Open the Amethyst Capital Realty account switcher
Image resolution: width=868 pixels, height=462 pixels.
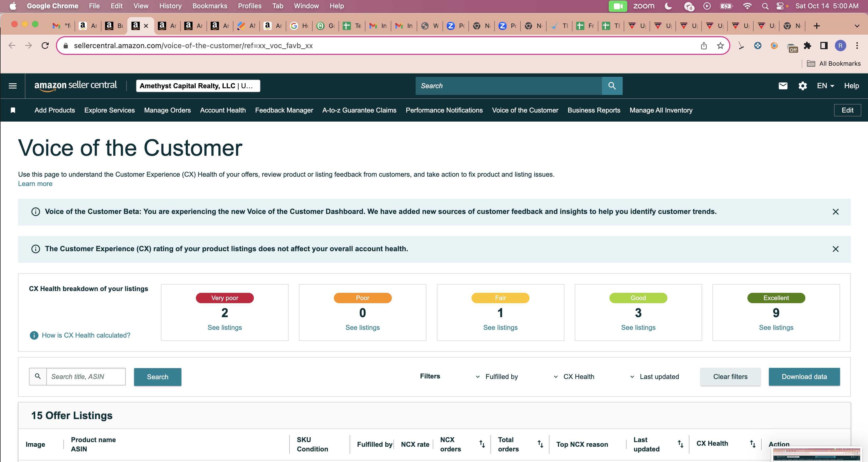tap(198, 86)
